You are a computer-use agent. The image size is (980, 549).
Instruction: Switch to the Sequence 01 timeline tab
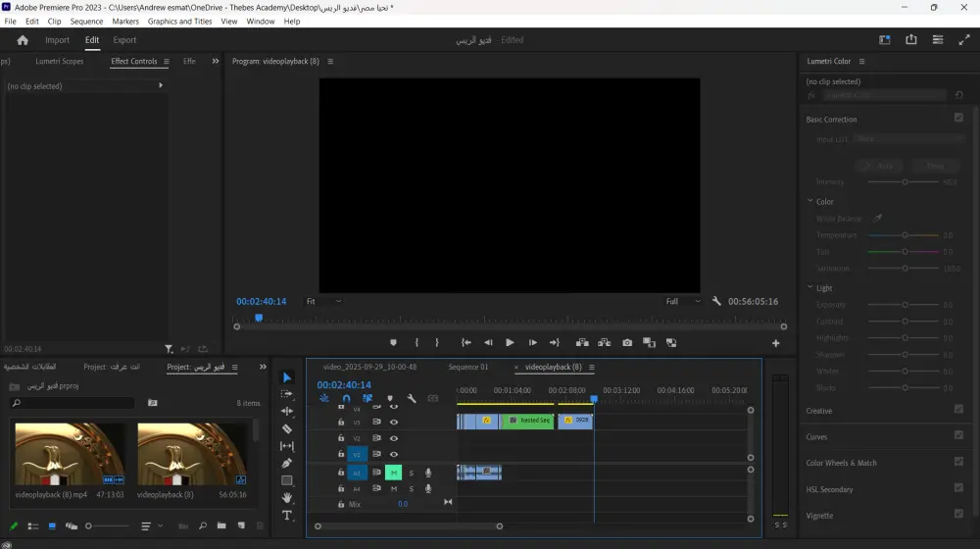pos(467,368)
